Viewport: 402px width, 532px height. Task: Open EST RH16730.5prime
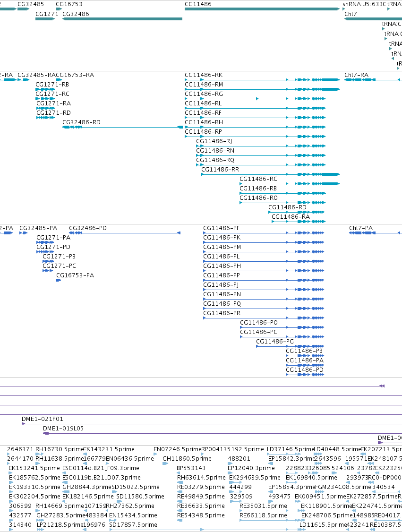(59, 449)
